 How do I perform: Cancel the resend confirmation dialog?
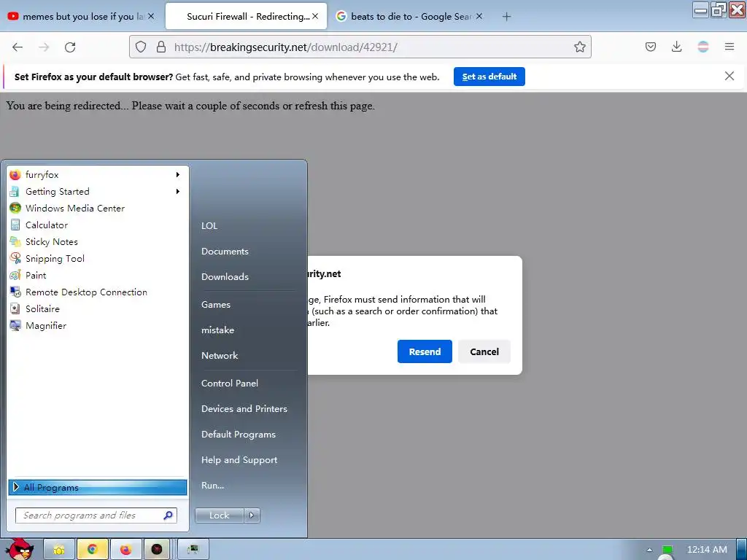pyautogui.click(x=484, y=351)
